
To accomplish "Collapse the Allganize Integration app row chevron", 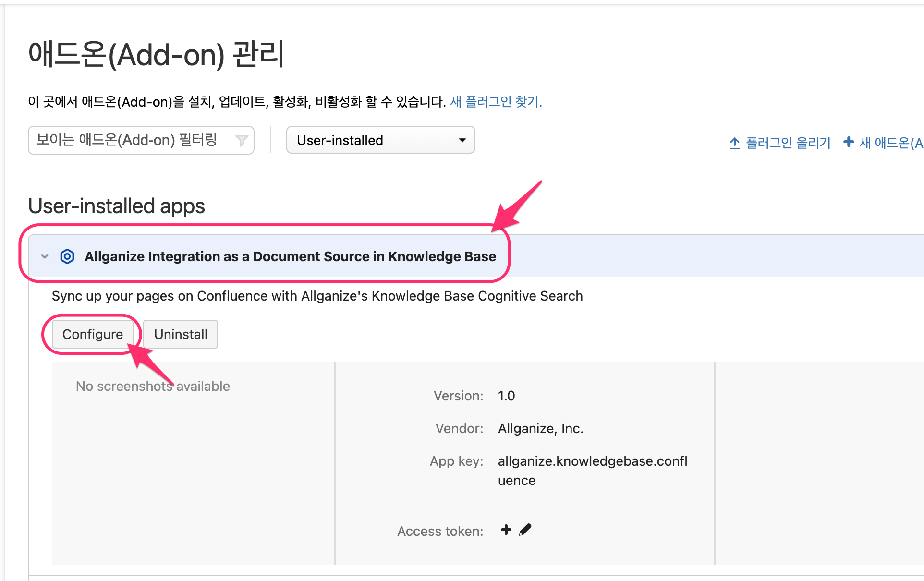I will point(45,256).
